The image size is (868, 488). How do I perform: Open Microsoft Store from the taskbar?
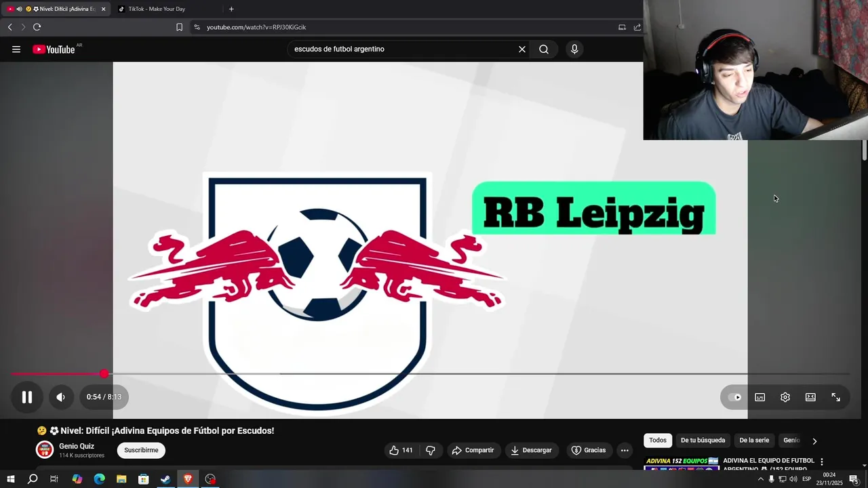click(144, 479)
